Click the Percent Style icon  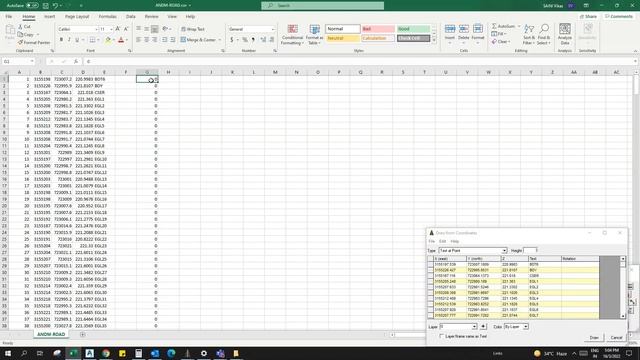point(245,40)
